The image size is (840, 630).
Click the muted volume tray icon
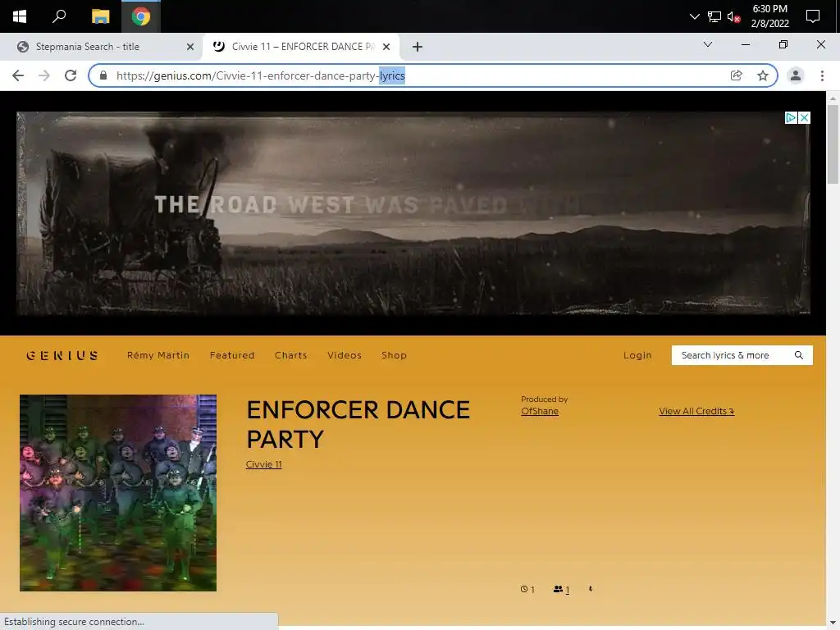pyautogui.click(x=734, y=16)
